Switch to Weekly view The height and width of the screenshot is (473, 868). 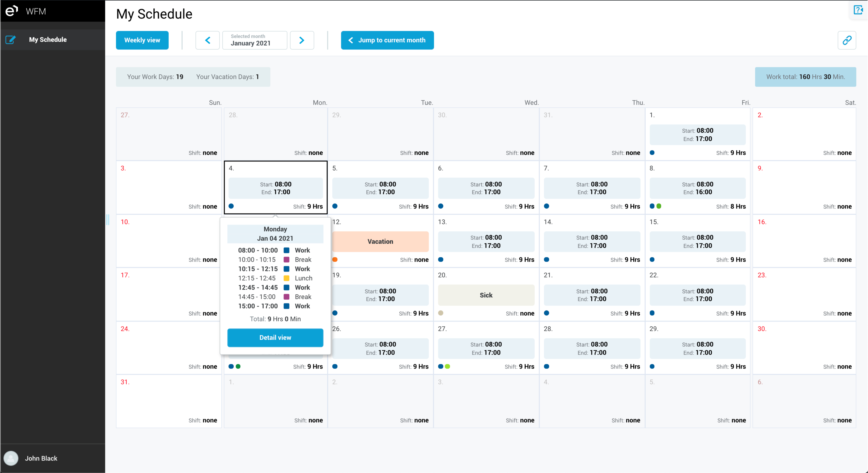(142, 40)
